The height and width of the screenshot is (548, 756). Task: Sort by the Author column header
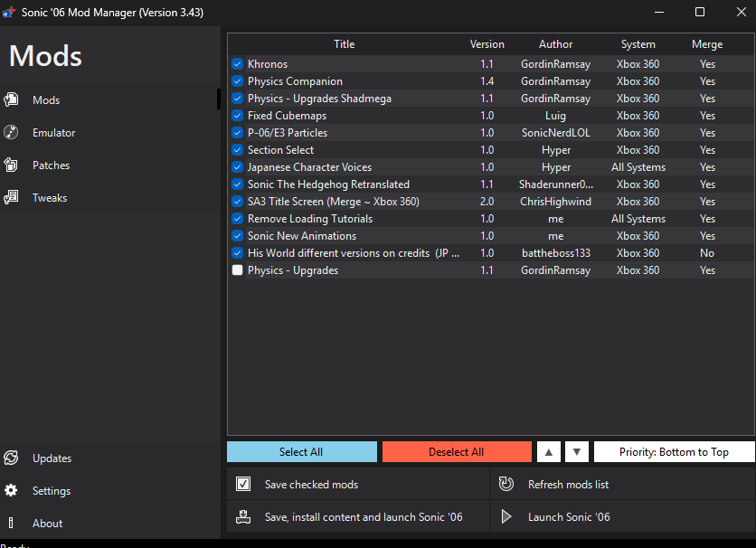click(x=555, y=44)
